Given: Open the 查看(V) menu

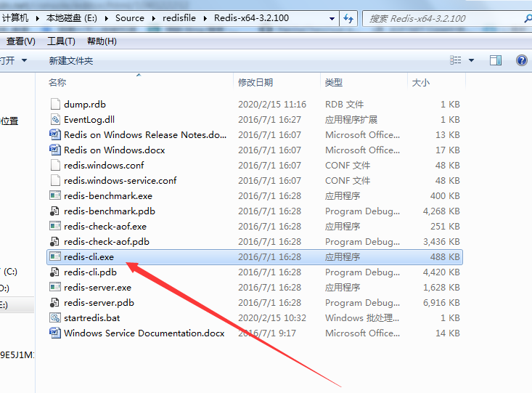Looking at the screenshot, I should pos(21,41).
